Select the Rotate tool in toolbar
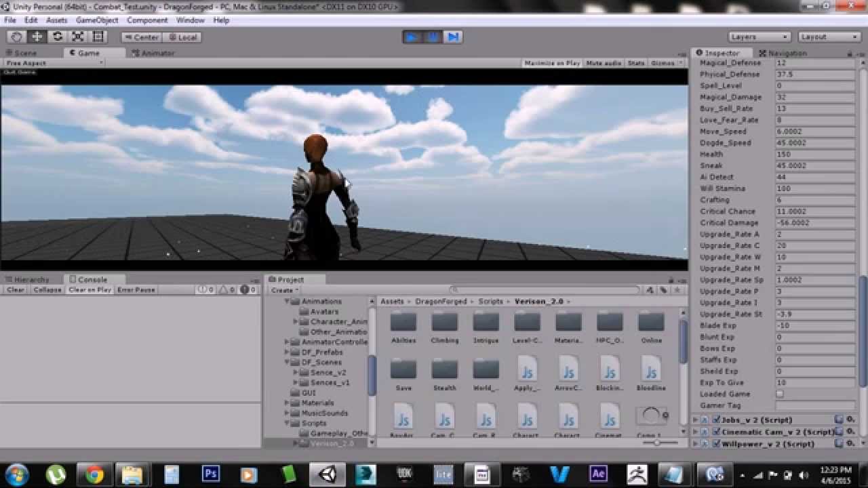 coord(58,37)
